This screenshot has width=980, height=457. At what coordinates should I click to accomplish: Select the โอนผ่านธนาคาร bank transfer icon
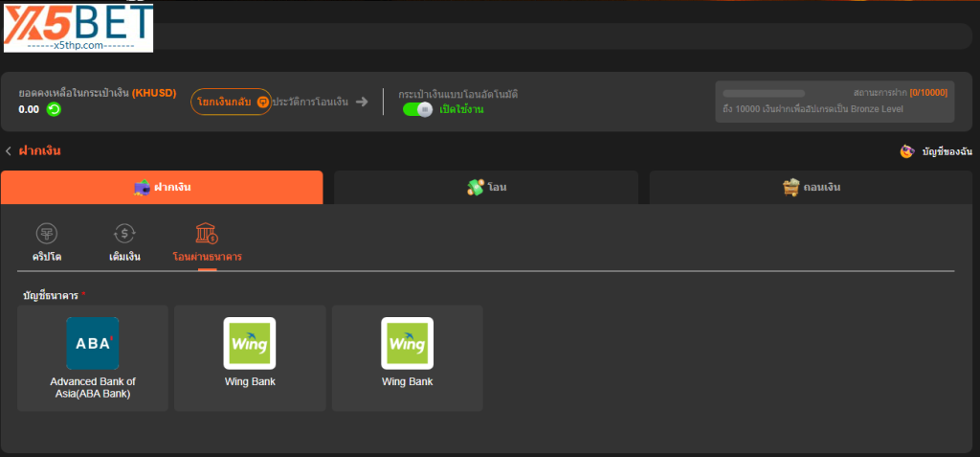[207, 233]
